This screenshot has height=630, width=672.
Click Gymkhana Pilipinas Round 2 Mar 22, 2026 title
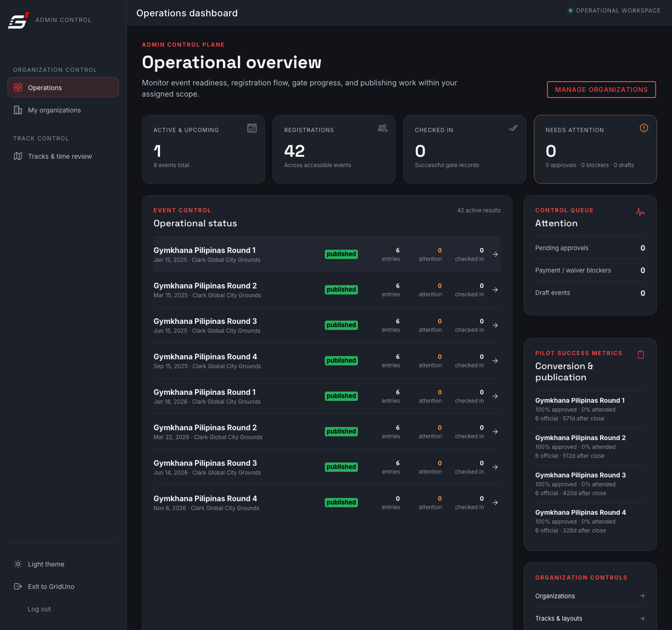[x=205, y=427]
